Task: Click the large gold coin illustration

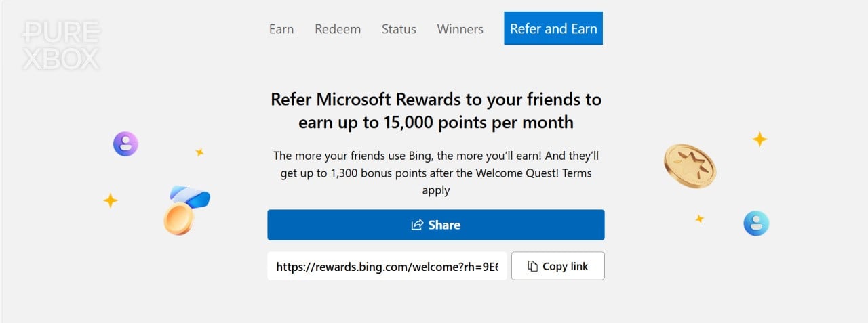Action: tap(690, 165)
